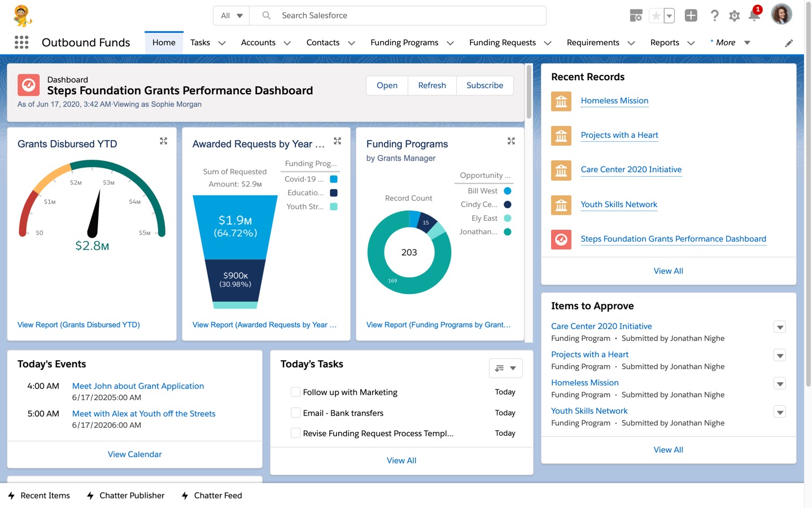Image resolution: width=812 pixels, height=508 pixels.
Task: Click the Search Salesforce input field
Action: (x=398, y=16)
